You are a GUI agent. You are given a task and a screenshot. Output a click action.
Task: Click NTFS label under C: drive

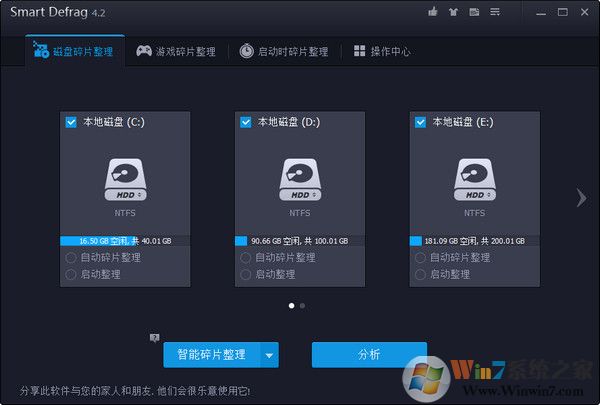[125, 213]
